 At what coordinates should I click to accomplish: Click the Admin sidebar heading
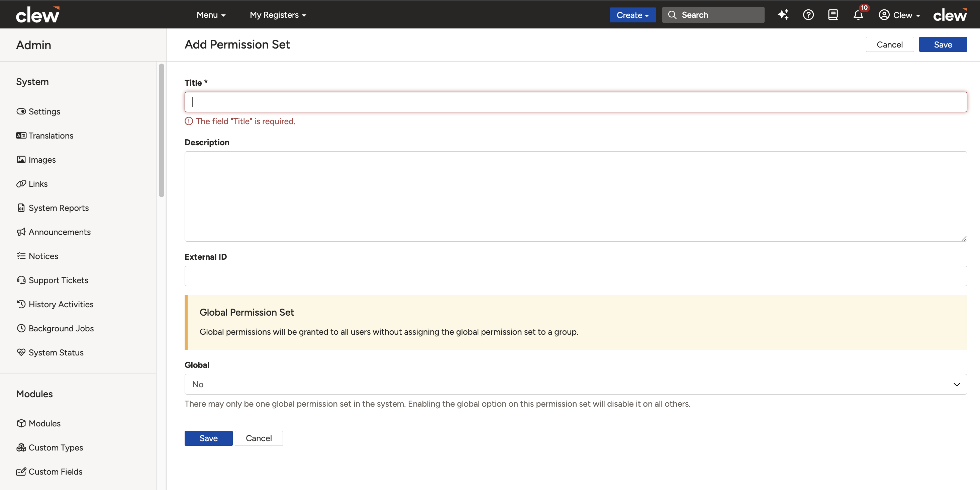click(x=33, y=45)
